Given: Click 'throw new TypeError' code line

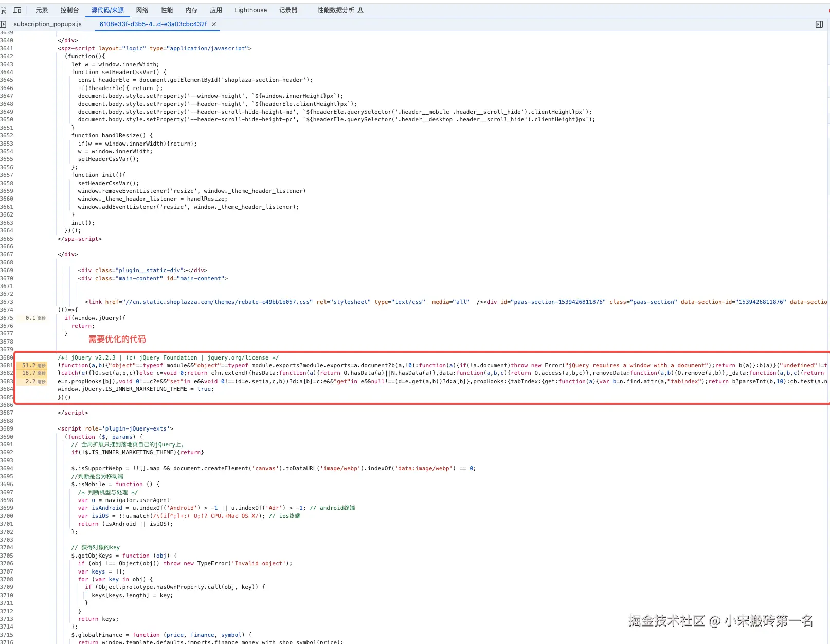Looking at the screenshot, I should 185,564.
